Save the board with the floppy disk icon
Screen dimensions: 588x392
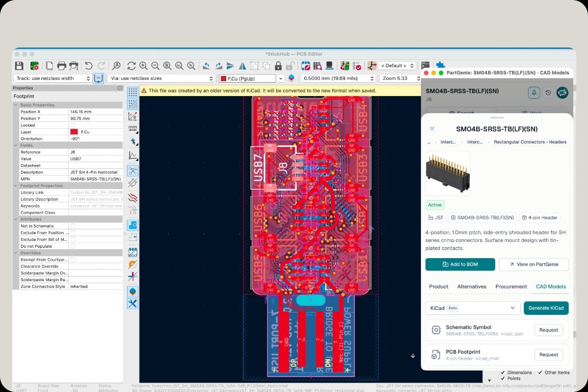click(19, 66)
